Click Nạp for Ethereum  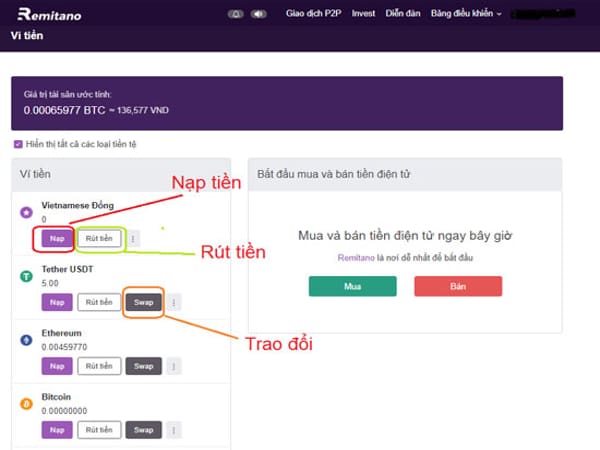(57, 367)
